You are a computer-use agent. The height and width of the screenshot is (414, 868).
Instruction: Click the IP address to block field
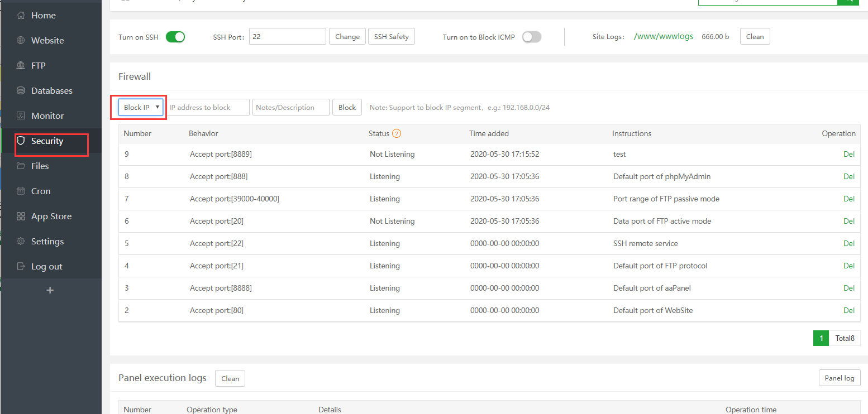(208, 107)
